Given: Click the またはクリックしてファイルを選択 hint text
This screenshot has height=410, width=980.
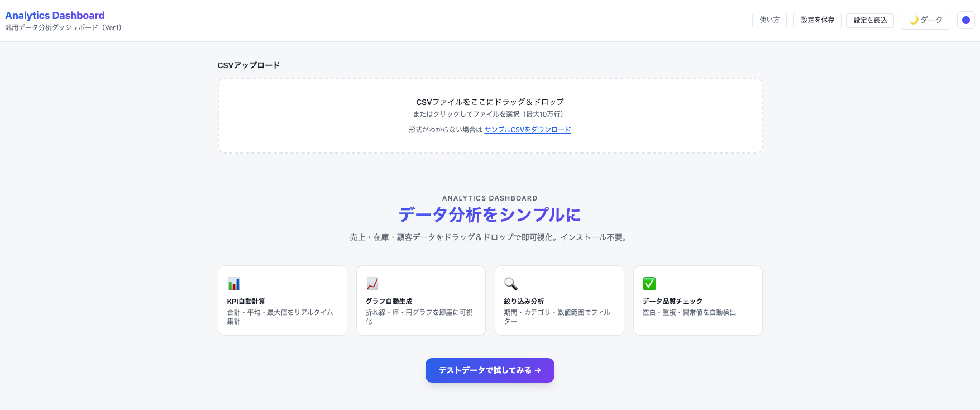Looking at the screenshot, I should point(489,114).
